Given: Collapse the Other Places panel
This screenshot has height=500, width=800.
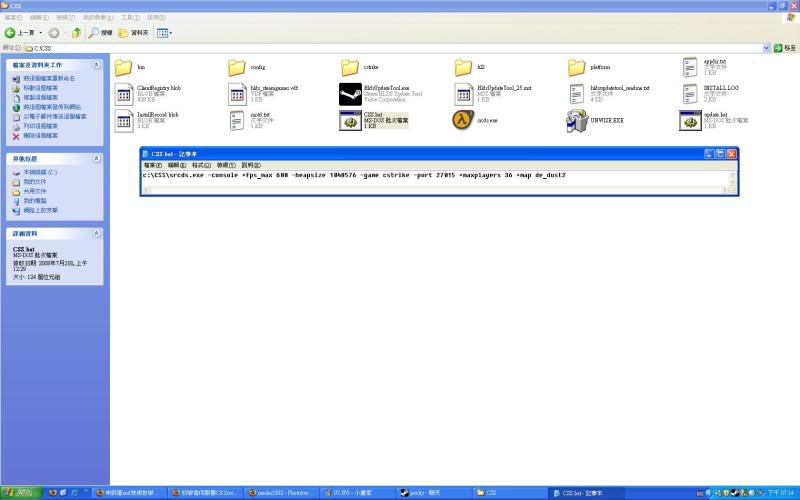Looking at the screenshot, I should 96,159.
